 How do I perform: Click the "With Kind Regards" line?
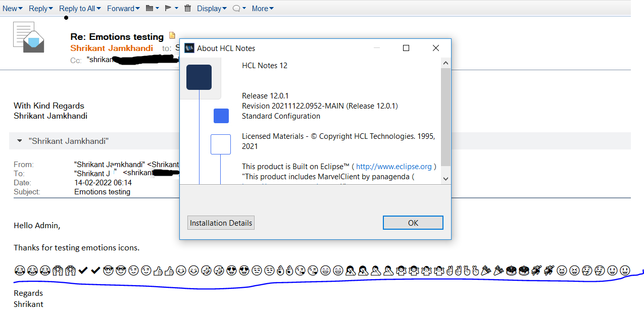[x=49, y=106]
